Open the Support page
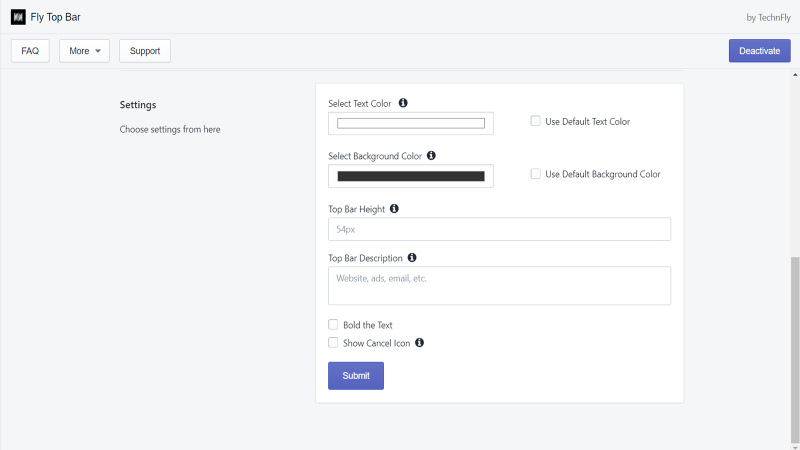 [145, 51]
